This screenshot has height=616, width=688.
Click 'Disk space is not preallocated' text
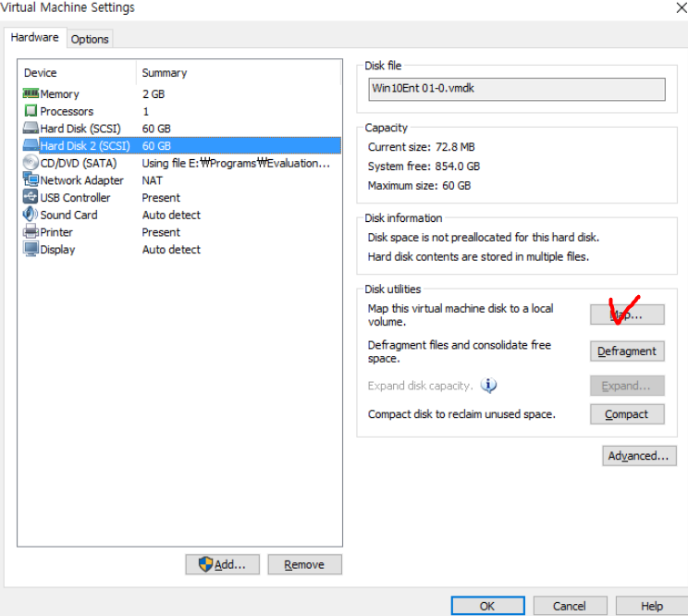(483, 238)
